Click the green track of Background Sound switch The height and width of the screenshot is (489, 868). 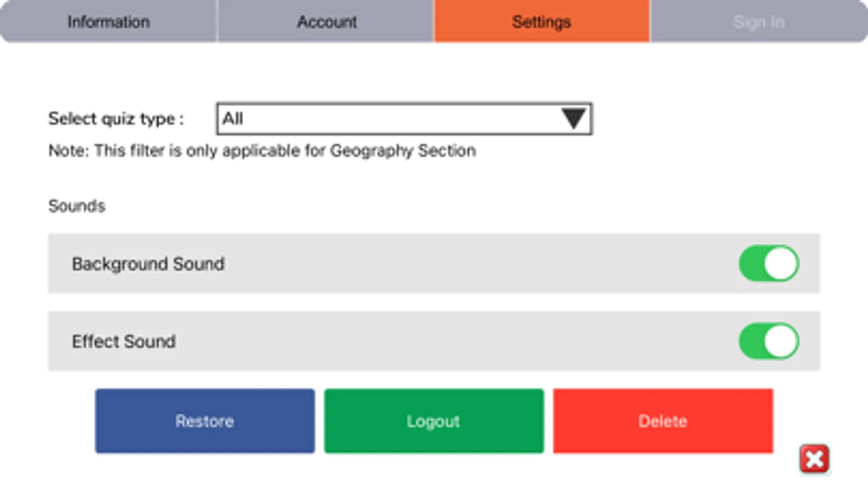(751, 264)
